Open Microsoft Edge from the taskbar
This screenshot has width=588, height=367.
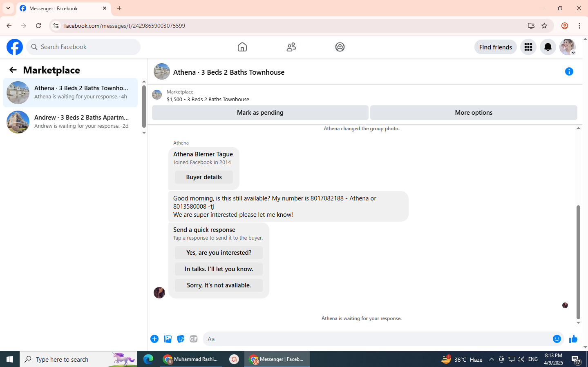pos(148,359)
